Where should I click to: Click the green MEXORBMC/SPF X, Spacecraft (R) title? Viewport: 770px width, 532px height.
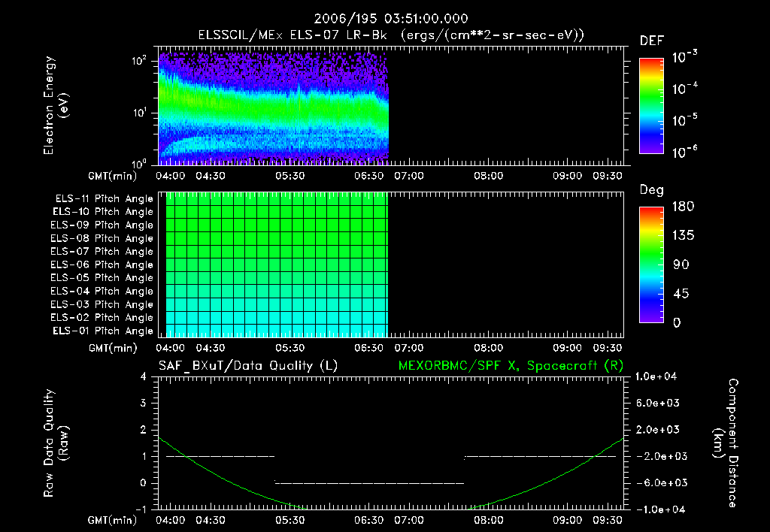tap(511, 366)
